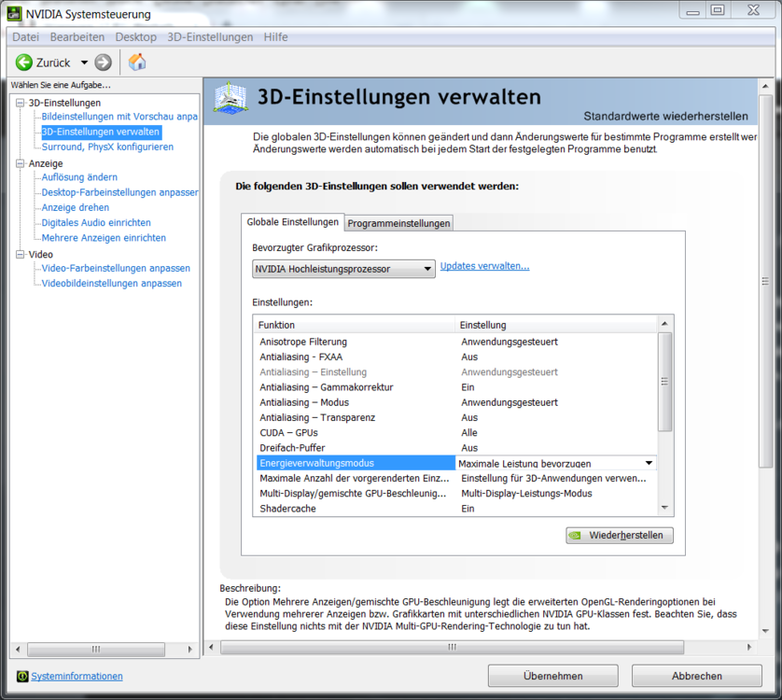The height and width of the screenshot is (700, 782).
Task: Click the home icon in toolbar
Action: coord(137,63)
